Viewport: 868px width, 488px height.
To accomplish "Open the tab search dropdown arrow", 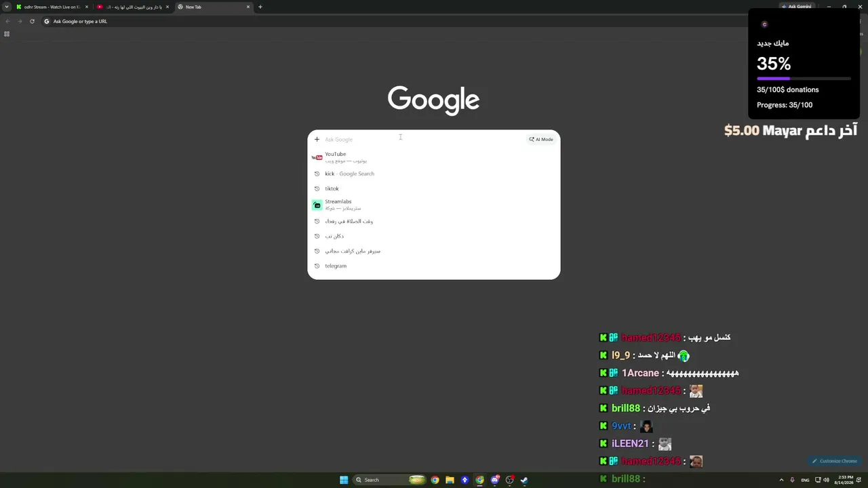I will [7, 7].
